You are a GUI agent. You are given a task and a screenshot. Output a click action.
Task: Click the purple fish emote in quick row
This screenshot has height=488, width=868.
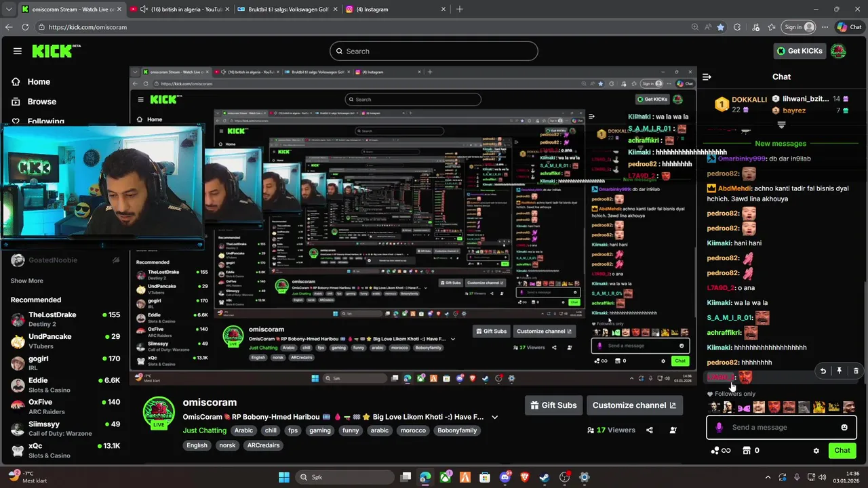(744, 407)
